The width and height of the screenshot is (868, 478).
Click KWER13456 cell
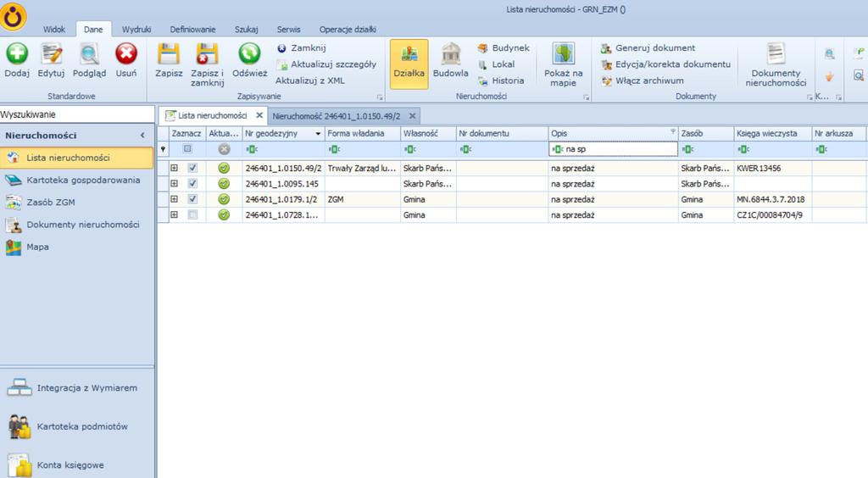point(772,168)
